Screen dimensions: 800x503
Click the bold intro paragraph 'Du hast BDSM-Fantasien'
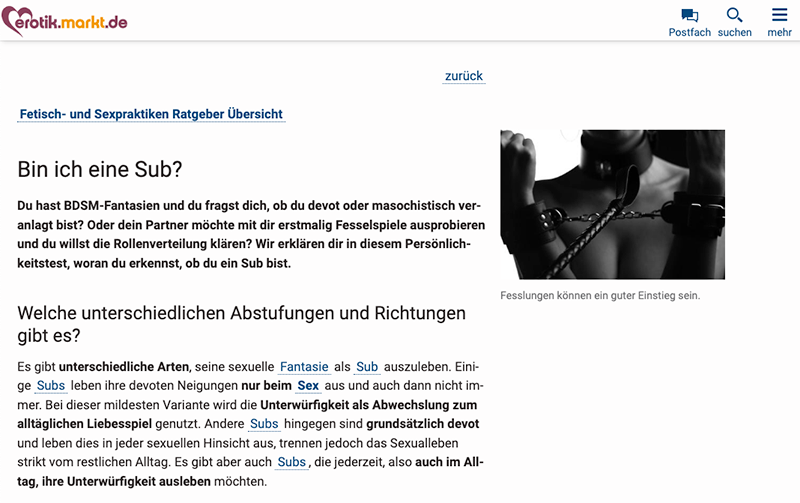[251, 234]
